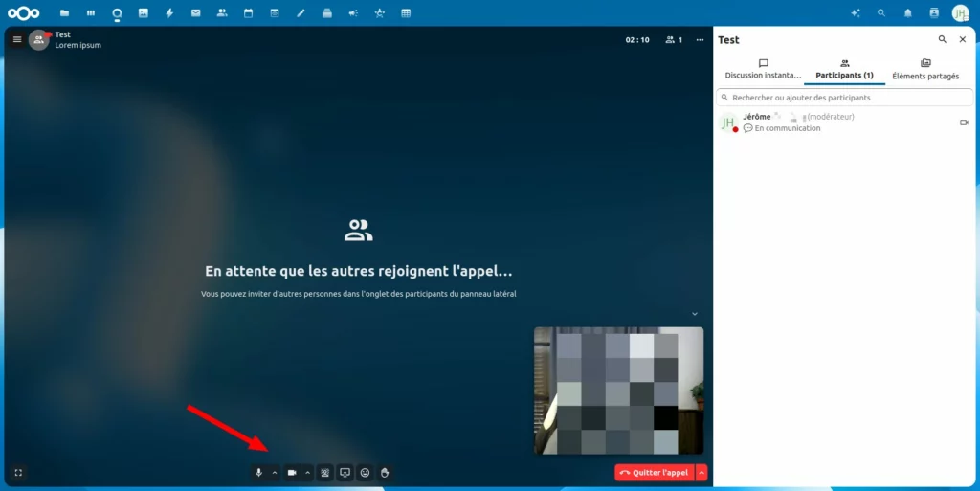The height and width of the screenshot is (491, 980).
Task: Toggle background blur for your video
Action: (x=325, y=473)
